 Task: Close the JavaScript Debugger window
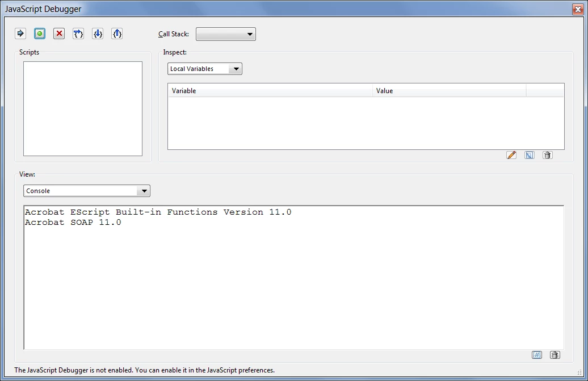click(x=578, y=9)
